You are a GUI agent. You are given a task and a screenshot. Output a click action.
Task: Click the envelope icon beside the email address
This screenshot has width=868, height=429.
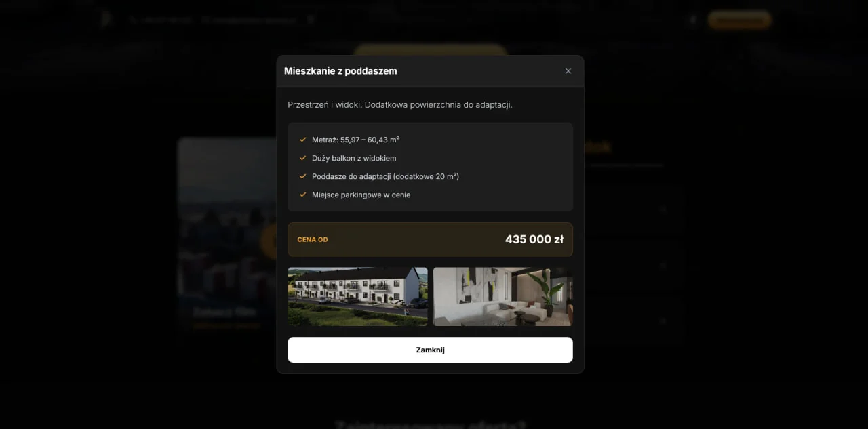205,20
